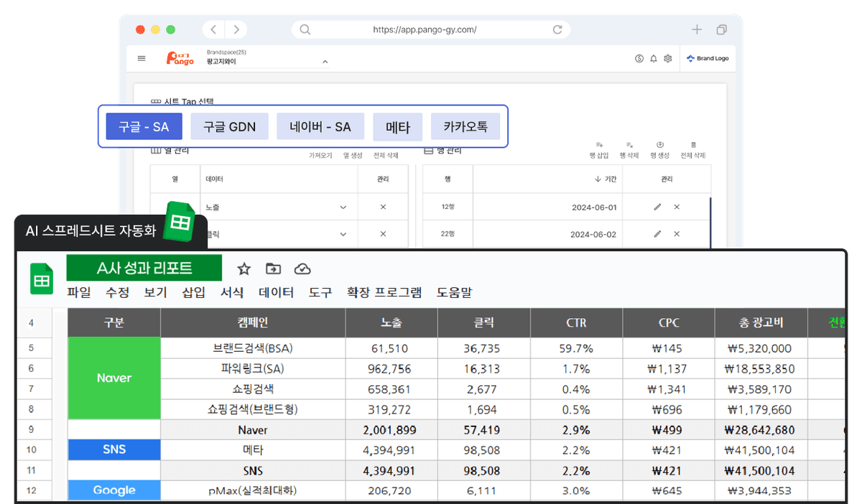Image resolution: width=862 pixels, height=504 pixels.
Task: Click the vertical scrollbar of row table
Action: coord(710,223)
